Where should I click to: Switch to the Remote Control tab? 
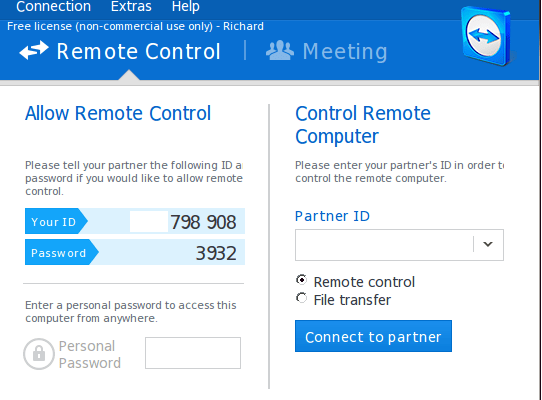120,51
